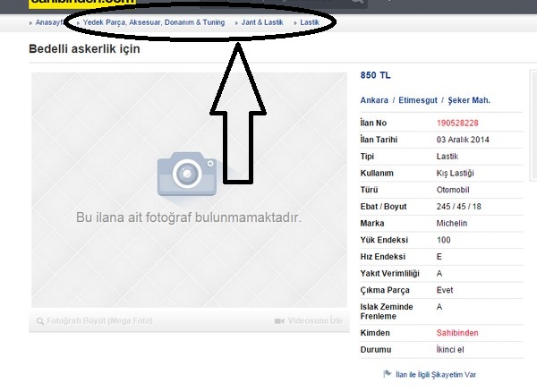Screen dimensions: 537x392
Task: Open Jant & Lastik breadcrumb
Action: click(262, 21)
